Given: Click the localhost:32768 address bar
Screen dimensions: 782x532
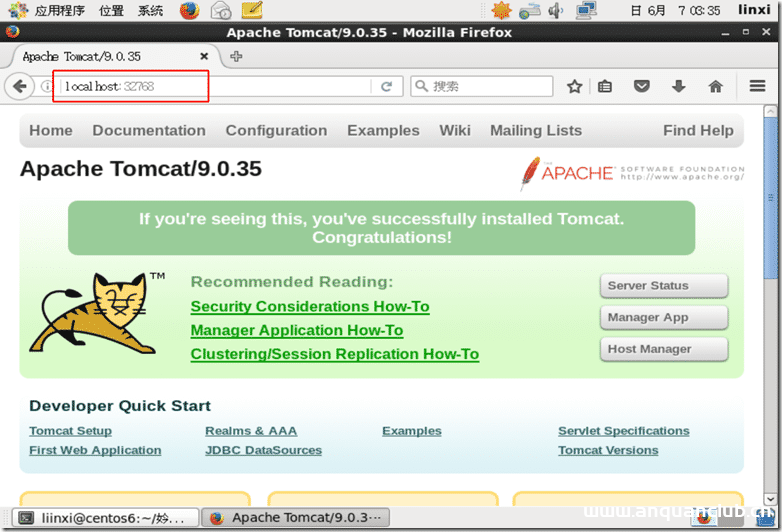Looking at the screenshot, I should [214, 86].
